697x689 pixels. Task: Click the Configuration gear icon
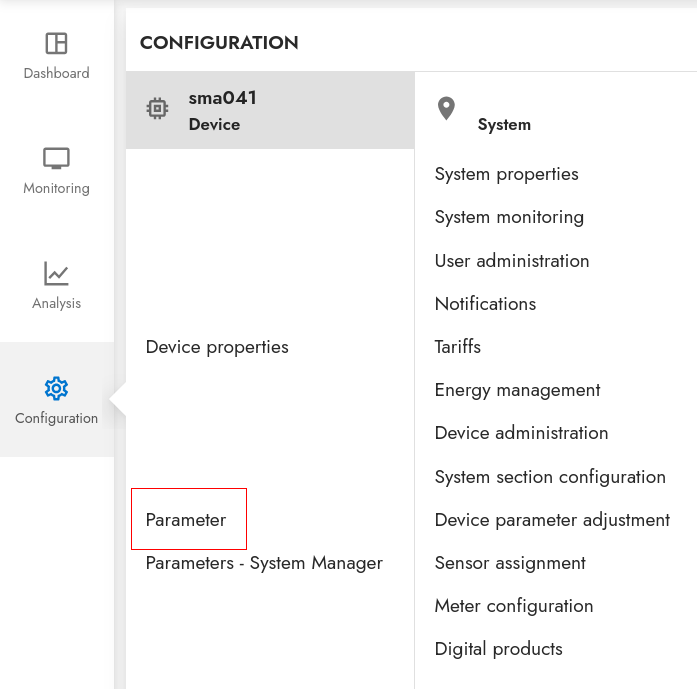tap(56, 389)
